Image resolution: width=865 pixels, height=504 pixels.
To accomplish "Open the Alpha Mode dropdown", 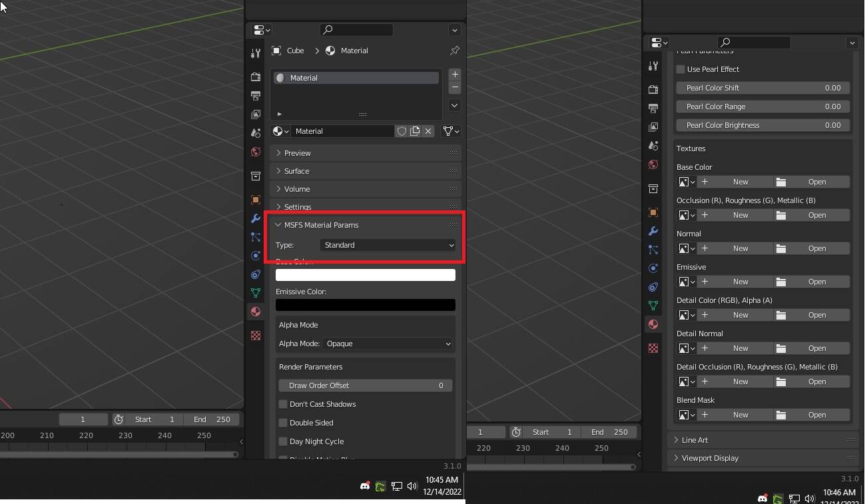I will 388,344.
